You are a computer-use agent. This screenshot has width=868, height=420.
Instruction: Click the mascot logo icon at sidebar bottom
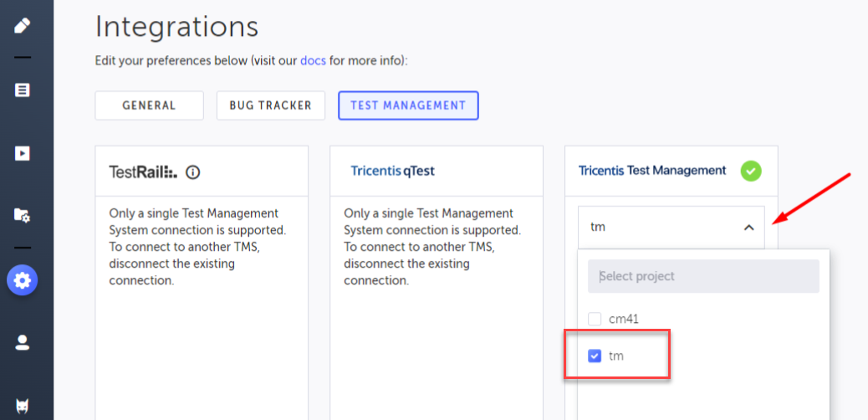23,407
